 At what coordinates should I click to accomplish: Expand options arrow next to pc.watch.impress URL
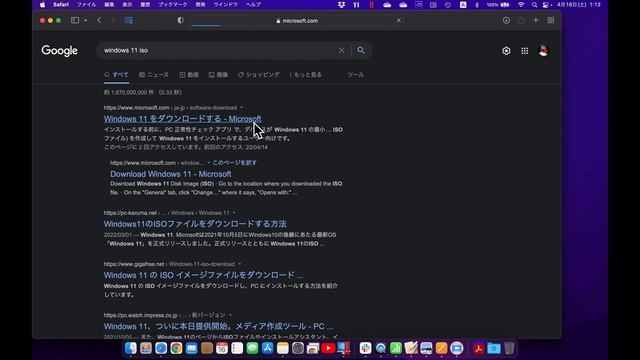tap(230, 315)
